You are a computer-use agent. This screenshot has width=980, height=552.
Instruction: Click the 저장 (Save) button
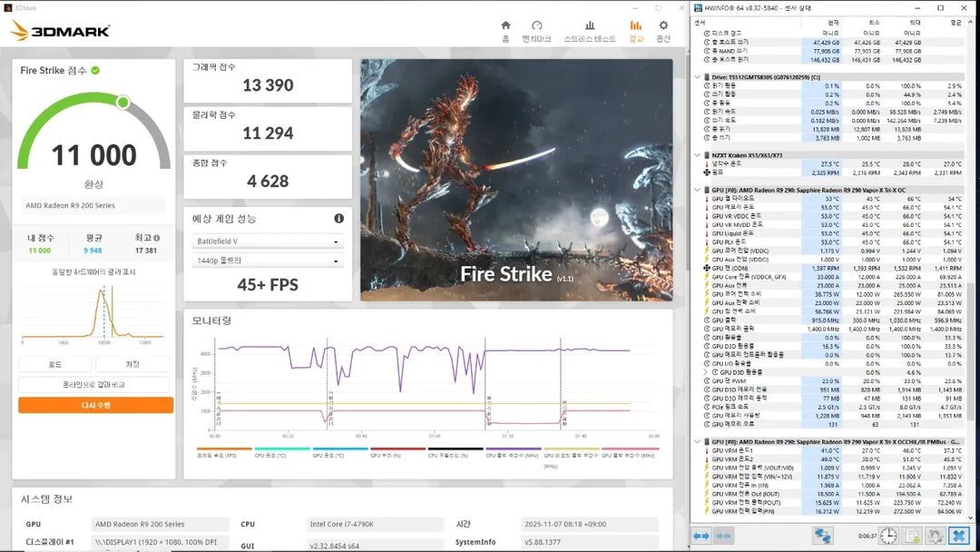pyautogui.click(x=132, y=364)
